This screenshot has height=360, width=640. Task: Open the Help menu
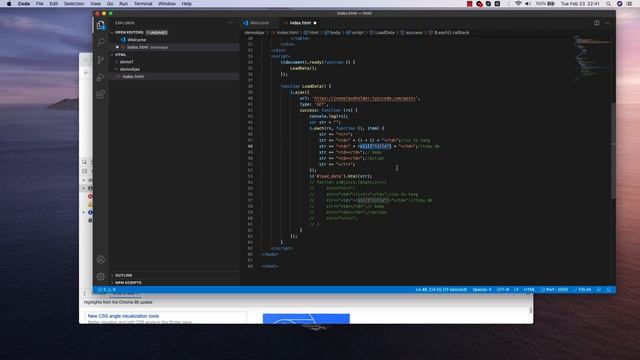pos(187,4)
